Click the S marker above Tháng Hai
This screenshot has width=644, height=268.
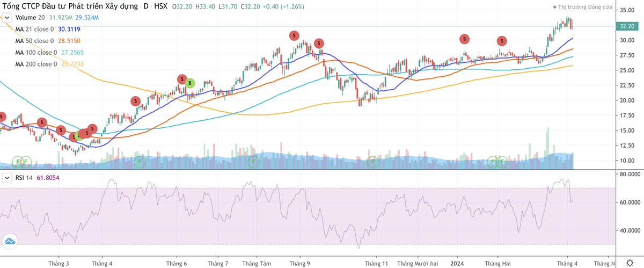tap(501, 41)
